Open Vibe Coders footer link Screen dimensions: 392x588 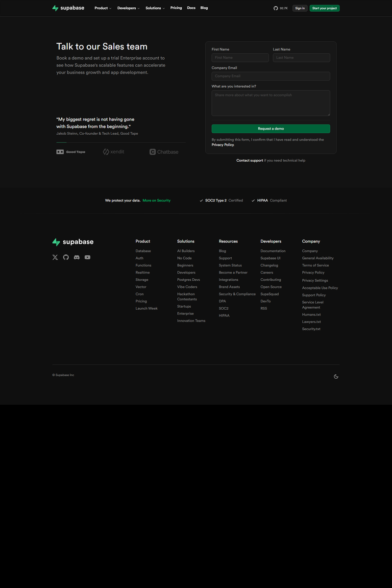pyautogui.click(x=187, y=287)
